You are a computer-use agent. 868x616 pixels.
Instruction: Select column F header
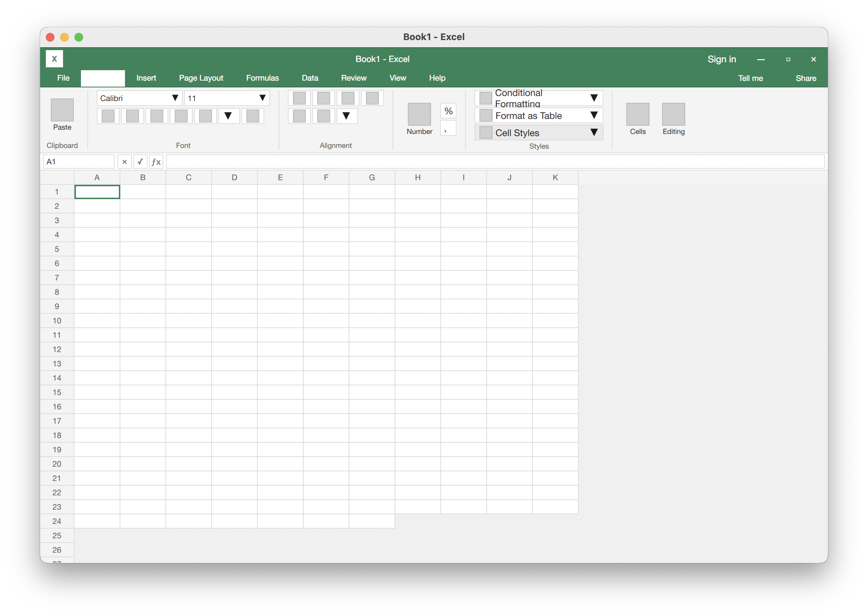tap(326, 178)
